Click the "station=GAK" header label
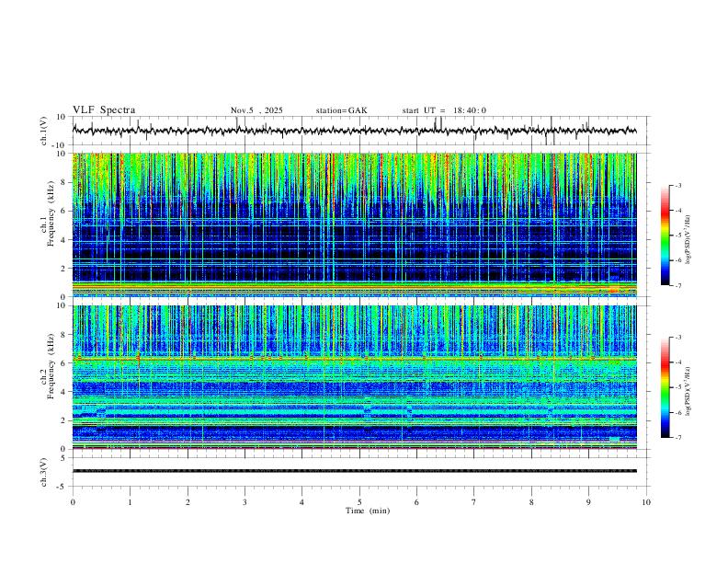The height and width of the screenshot is (563, 728). [341, 110]
